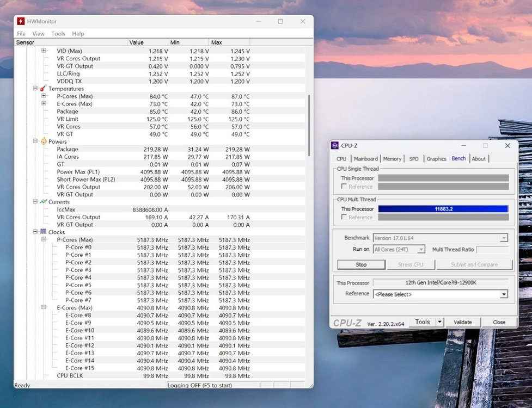Click the Close button in CPU-Z

pyautogui.click(x=499, y=322)
